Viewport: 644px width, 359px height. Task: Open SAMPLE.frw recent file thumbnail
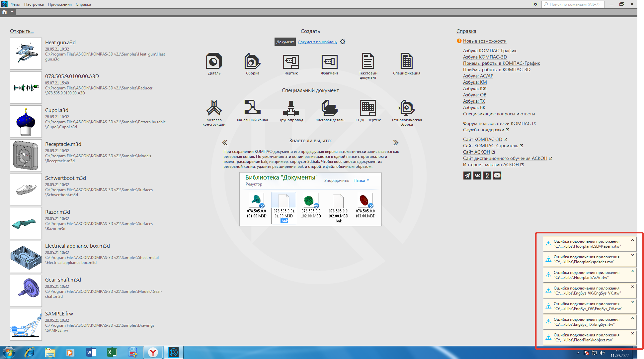26,325
